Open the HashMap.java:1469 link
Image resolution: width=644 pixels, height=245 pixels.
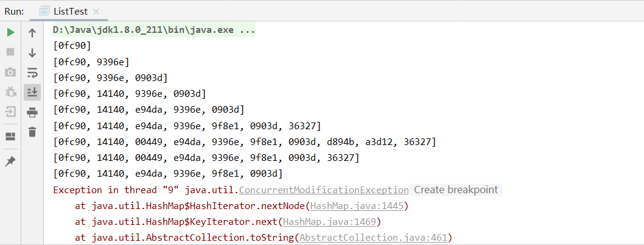tap(330, 222)
